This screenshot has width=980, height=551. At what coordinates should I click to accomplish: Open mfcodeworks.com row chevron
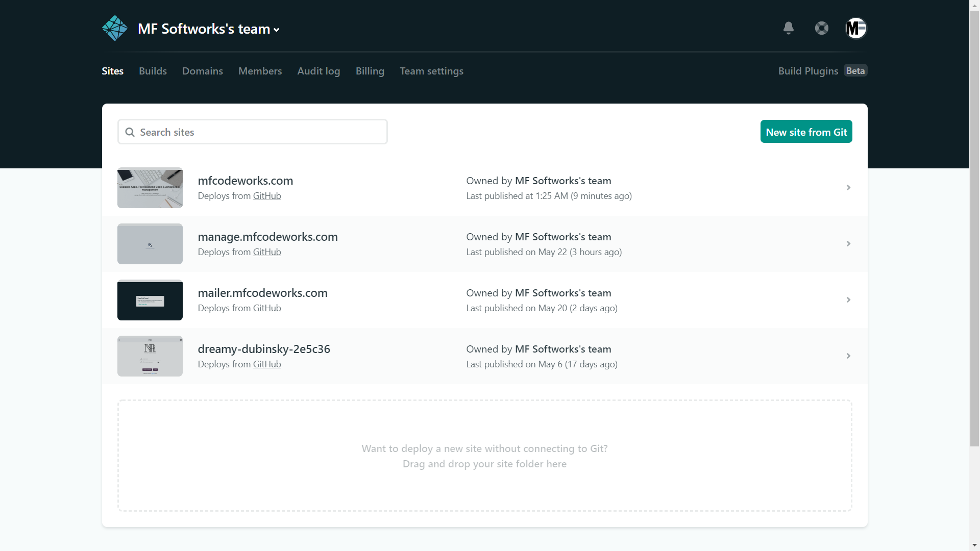pyautogui.click(x=848, y=188)
